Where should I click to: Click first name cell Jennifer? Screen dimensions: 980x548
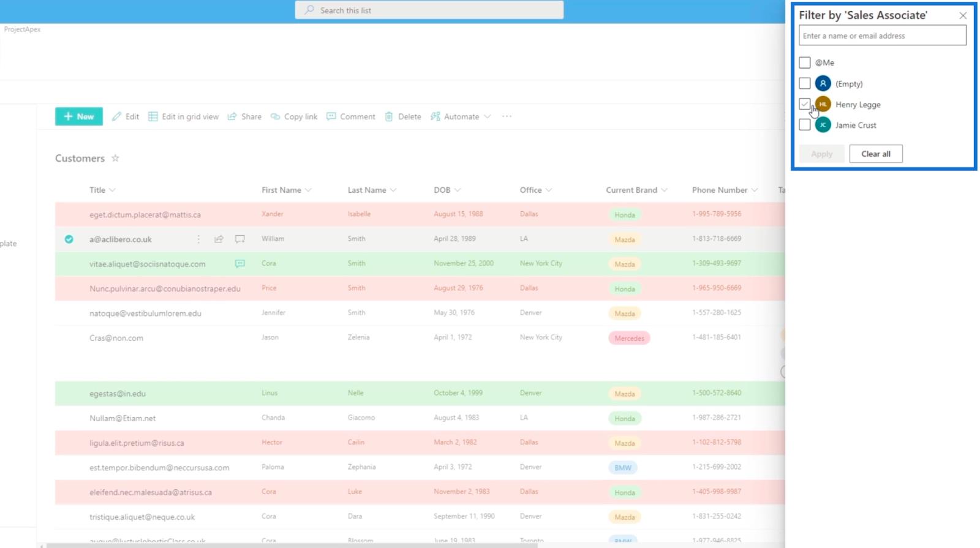(273, 313)
